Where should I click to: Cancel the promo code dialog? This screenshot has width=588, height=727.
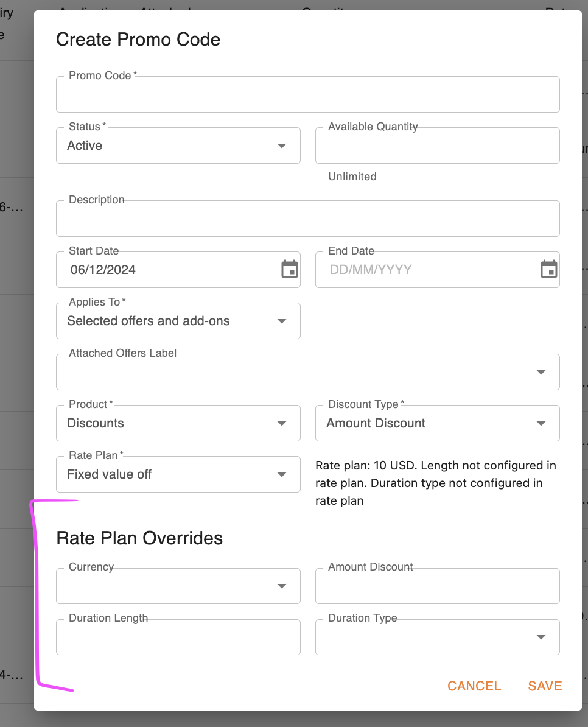pos(474,686)
